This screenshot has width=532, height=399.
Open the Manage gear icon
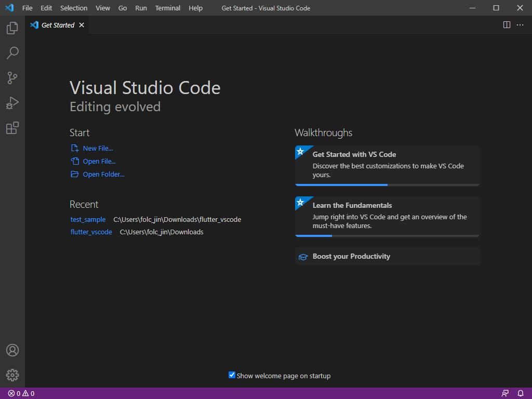[12, 375]
